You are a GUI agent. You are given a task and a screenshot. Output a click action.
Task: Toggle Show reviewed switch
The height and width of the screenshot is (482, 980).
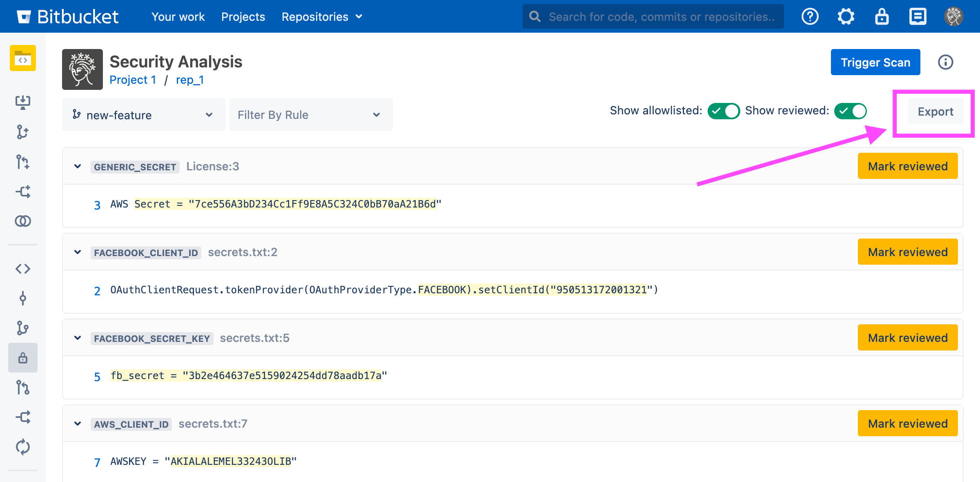click(850, 111)
